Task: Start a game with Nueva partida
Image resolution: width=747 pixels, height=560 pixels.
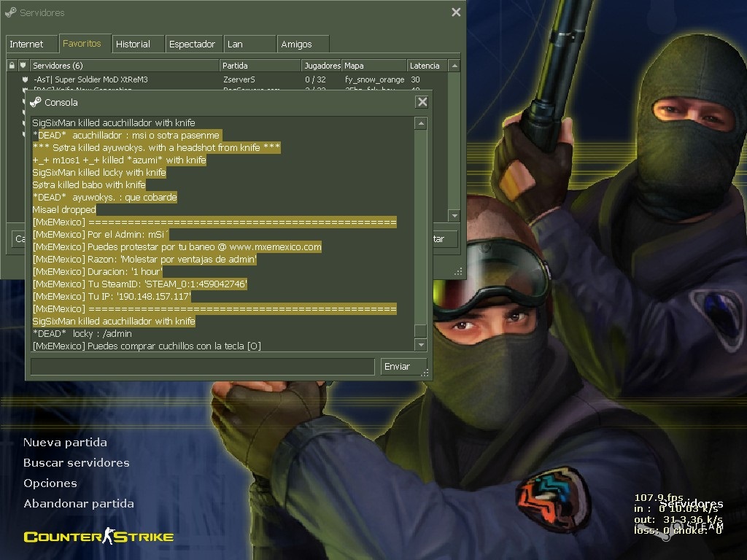Action: pos(65,443)
